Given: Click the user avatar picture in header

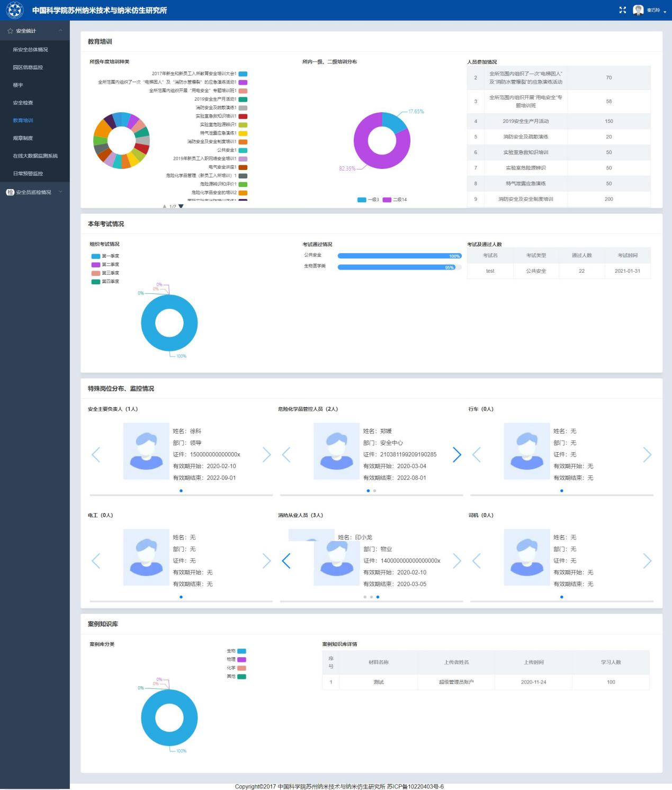Looking at the screenshot, I should (x=638, y=10).
